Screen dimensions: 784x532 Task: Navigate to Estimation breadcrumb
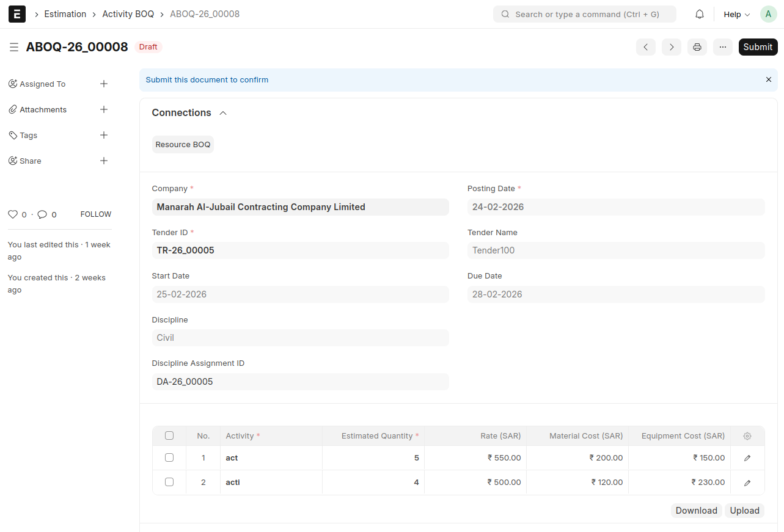click(x=65, y=14)
